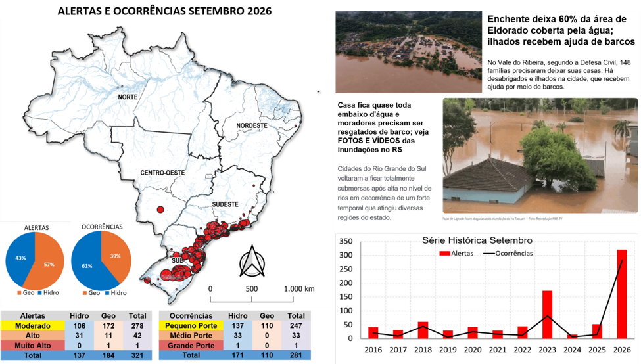Click the 2023 red bar in chart
Viewport: 641px width, 364px height.
(x=547, y=315)
